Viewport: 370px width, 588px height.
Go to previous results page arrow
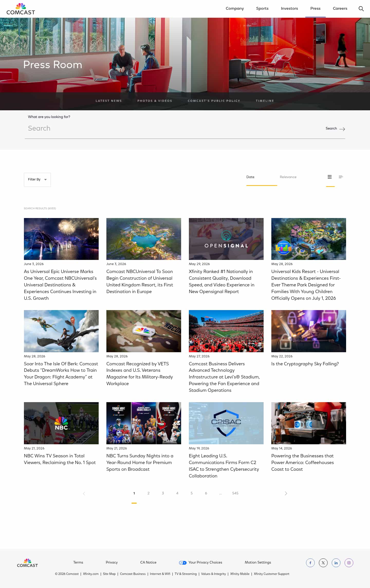pyautogui.click(x=84, y=493)
